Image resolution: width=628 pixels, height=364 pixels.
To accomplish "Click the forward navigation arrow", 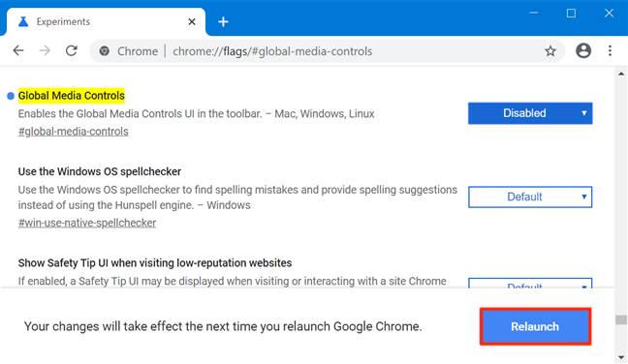I will point(45,50).
